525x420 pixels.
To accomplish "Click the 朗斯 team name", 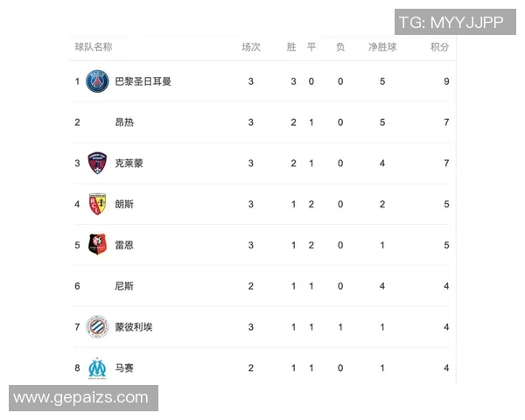I will click(124, 205).
